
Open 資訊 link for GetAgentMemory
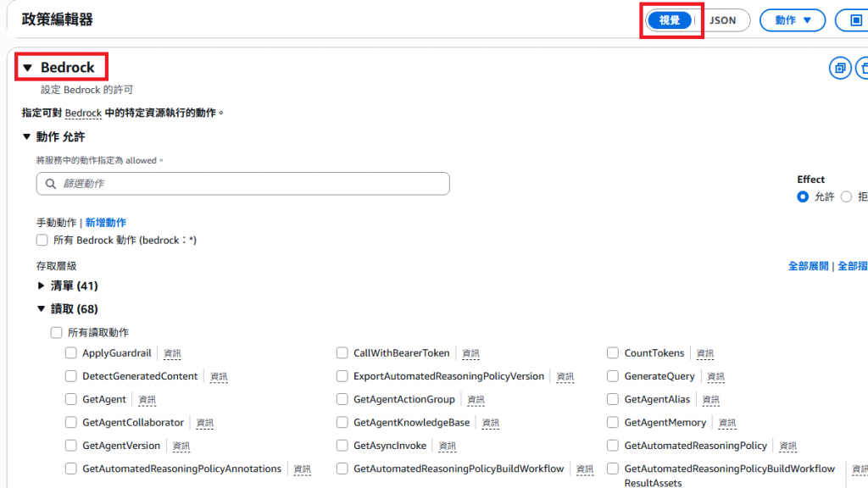[727, 424]
